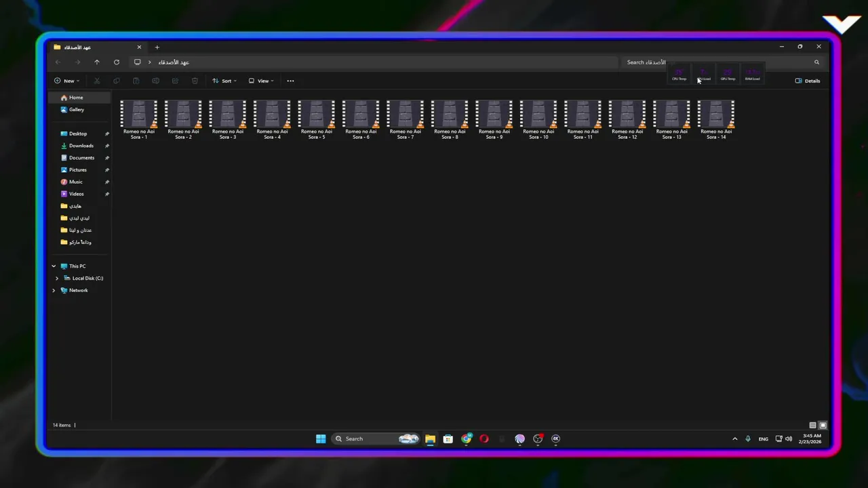Show hidden system tray icons
The image size is (868, 488).
pyautogui.click(x=734, y=439)
